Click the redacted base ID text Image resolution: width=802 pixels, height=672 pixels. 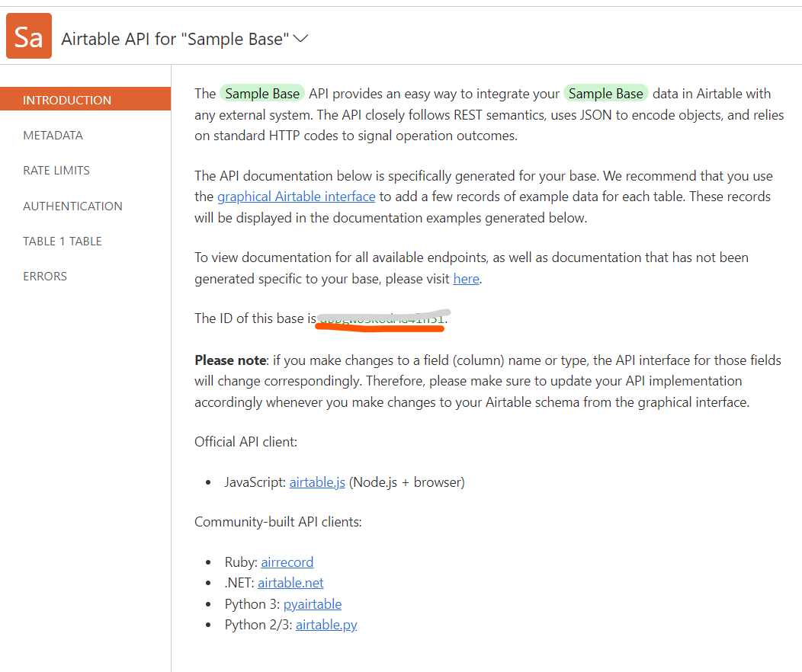point(382,319)
